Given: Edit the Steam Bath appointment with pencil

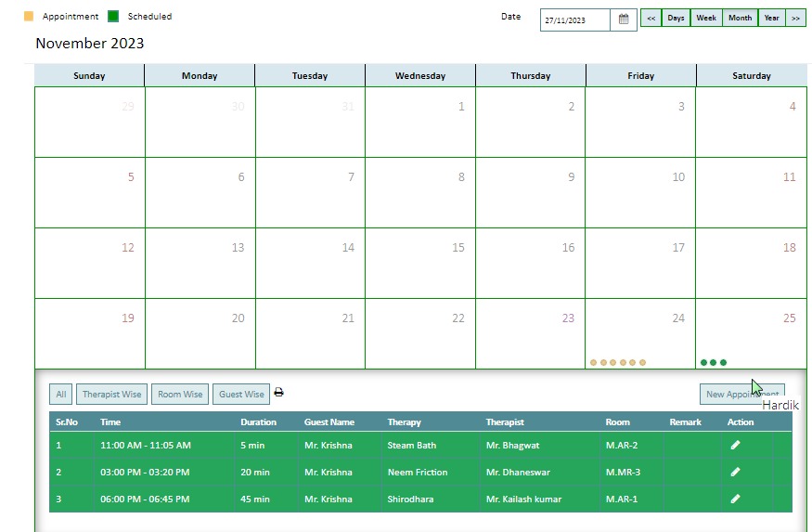Looking at the screenshot, I should 735,445.
